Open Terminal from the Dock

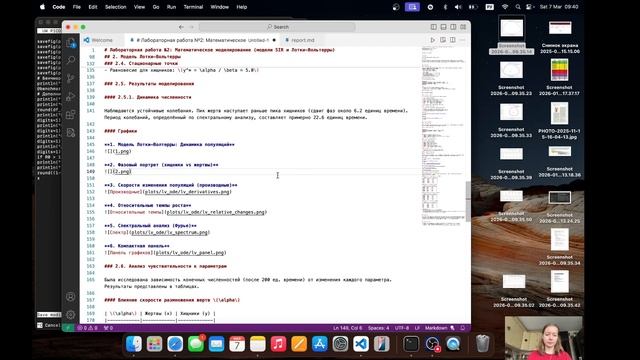click(411, 344)
